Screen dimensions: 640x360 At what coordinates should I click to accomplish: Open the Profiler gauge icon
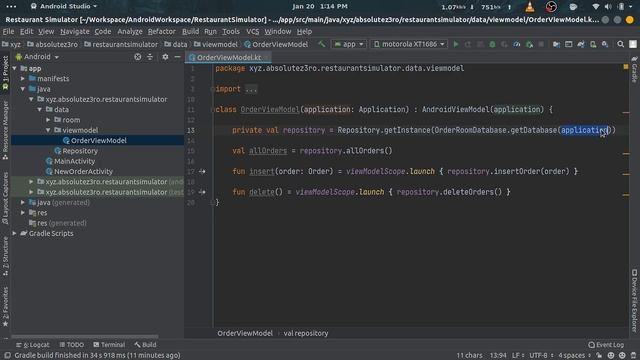[517, 44]
